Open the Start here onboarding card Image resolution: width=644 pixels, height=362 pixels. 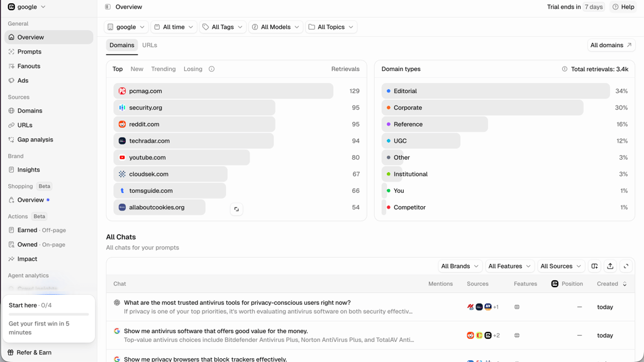click(x=49, y=319)
